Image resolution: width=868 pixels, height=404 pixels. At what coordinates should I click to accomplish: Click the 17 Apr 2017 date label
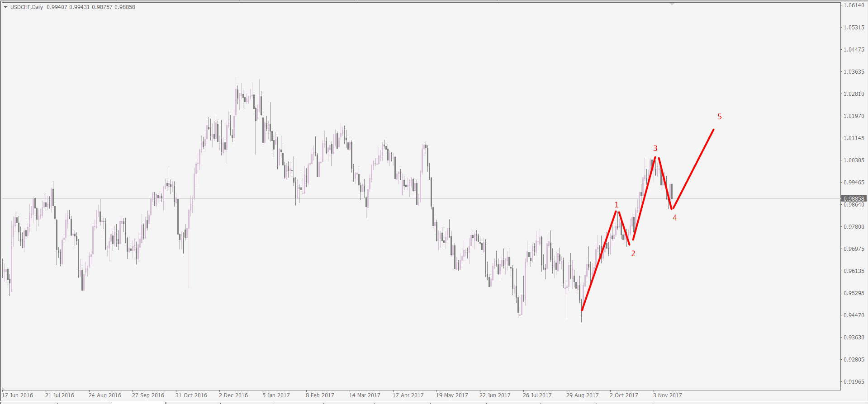coord(408,395)
